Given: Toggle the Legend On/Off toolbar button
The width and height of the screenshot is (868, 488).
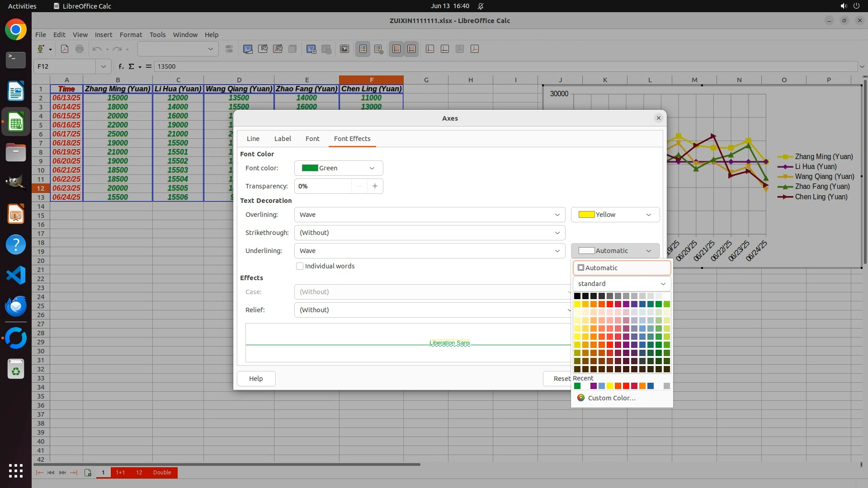Looking at the screenshot, I should 363,49.
